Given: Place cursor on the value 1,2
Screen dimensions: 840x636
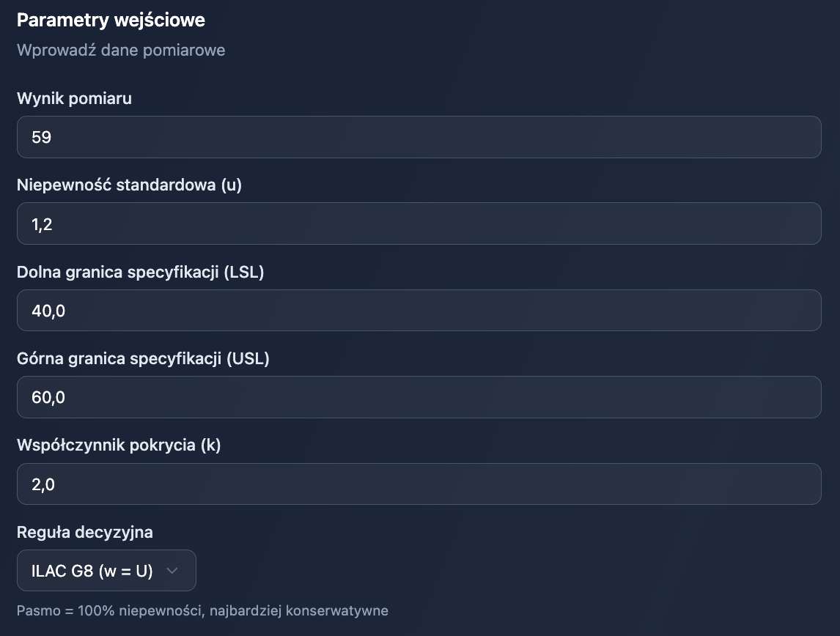Looking at the screenshot, I should [x=43, y=223].
